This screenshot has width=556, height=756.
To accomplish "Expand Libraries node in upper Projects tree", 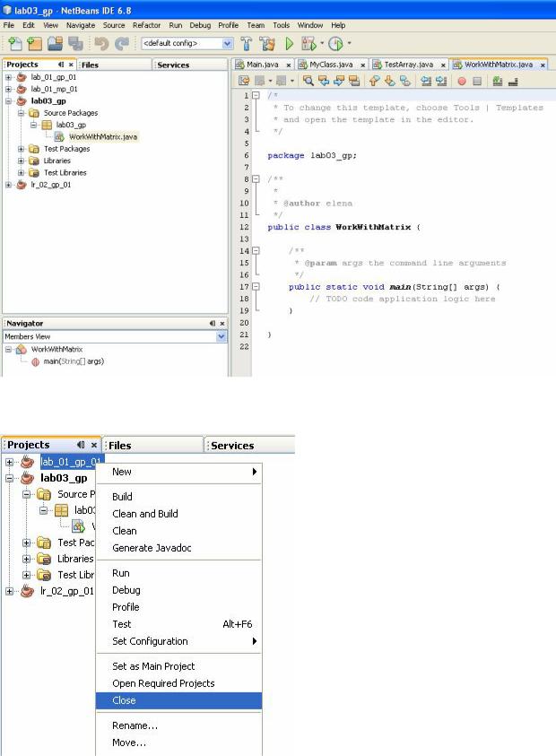I will click(x=21, y=161).
